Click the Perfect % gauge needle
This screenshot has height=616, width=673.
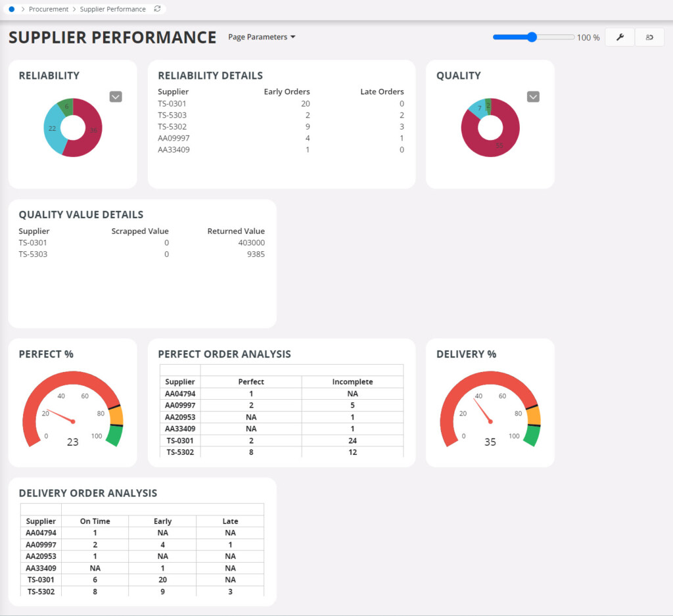tap(59, 417)
